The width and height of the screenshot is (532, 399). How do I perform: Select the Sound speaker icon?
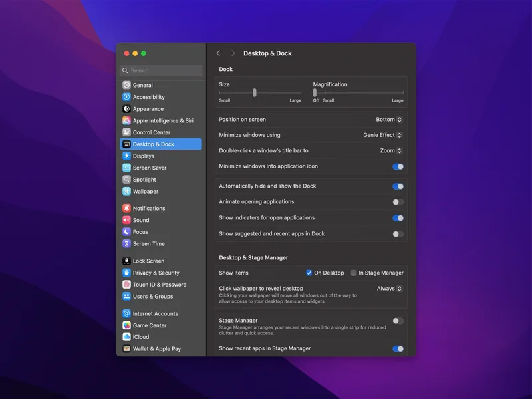[x=126, y=220]
